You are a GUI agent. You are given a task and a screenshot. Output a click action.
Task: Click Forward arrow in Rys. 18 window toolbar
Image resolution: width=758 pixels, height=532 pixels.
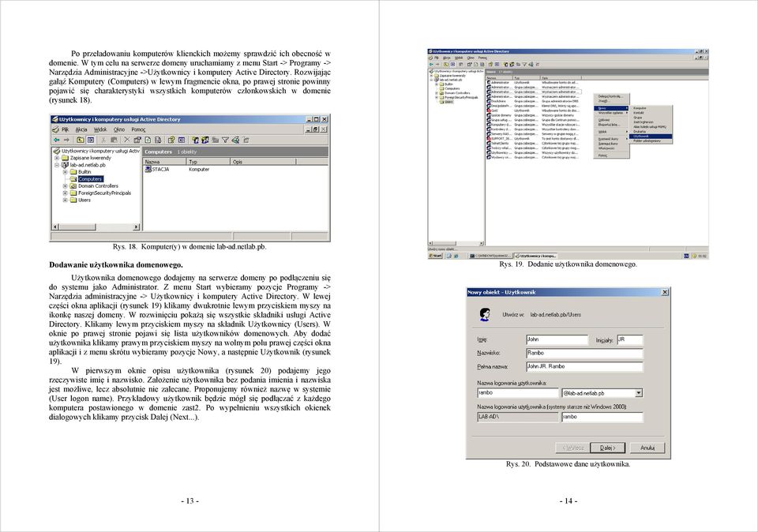pos(66,140)
